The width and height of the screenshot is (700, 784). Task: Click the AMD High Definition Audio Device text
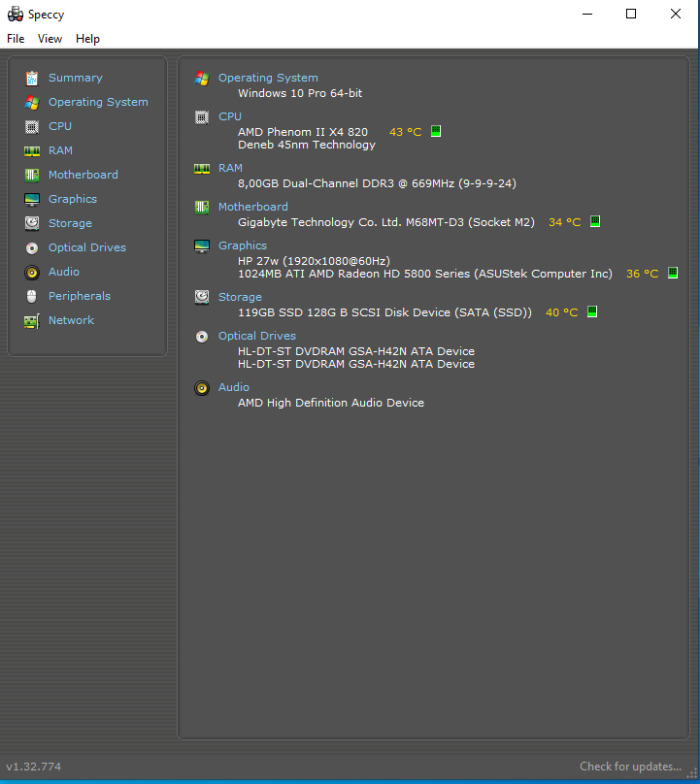[331, 403]
